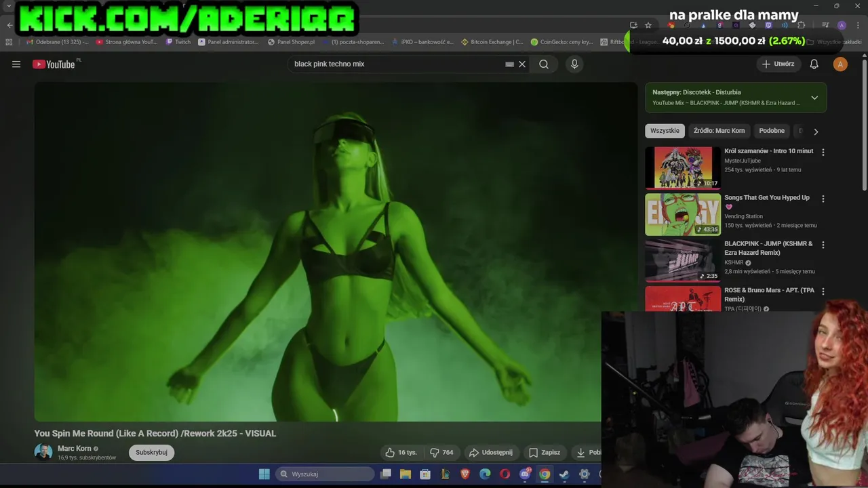Open the Marc Korn channel name link
The image size is (868, 488).
pos(75,449)
